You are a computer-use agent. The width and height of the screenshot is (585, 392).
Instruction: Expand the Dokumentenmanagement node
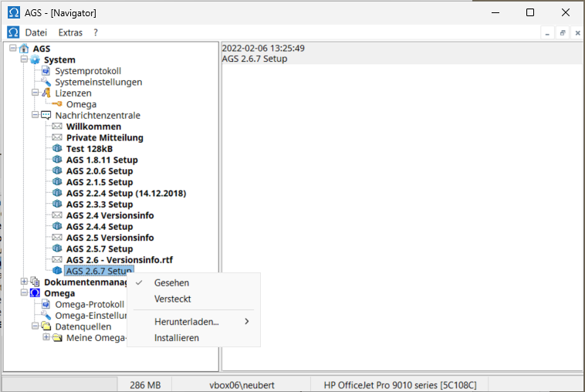click(x=24, y=282)
